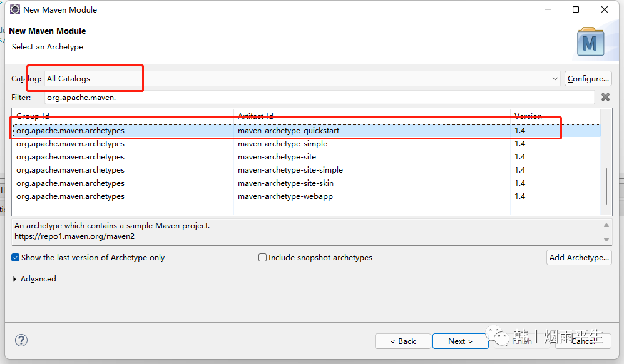The width and height of the screenshot is (624, 364).
Task: Proceed with the Next button
Action: (x=460, y=341)
